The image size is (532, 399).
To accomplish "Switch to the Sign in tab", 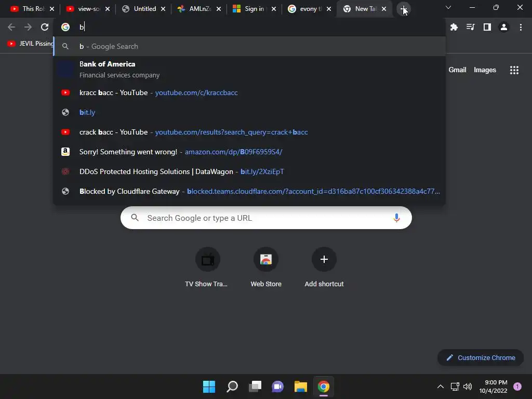I will [251, 9].
